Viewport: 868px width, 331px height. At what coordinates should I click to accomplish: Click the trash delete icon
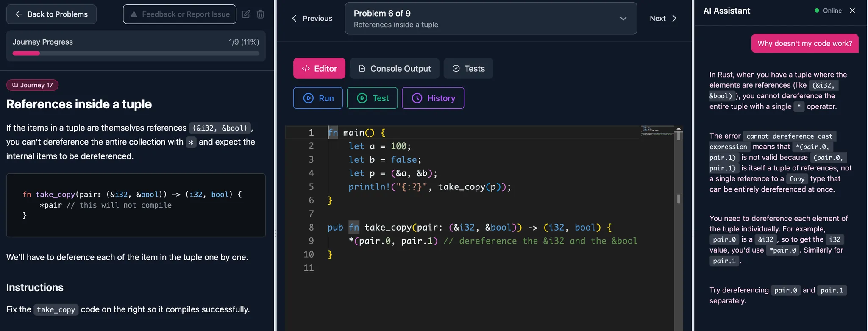click(261, 14)
